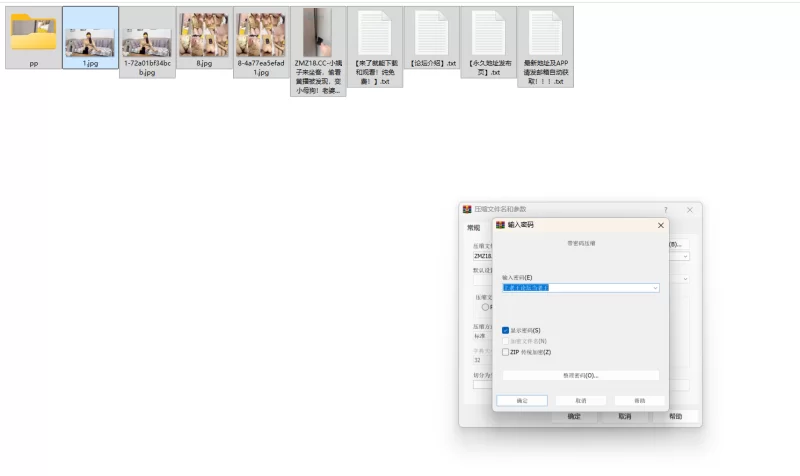This screenshot has height=476, width=800.
Task: Select the ZMZ18.CC video file thumbnail
Action: point(317,32)
